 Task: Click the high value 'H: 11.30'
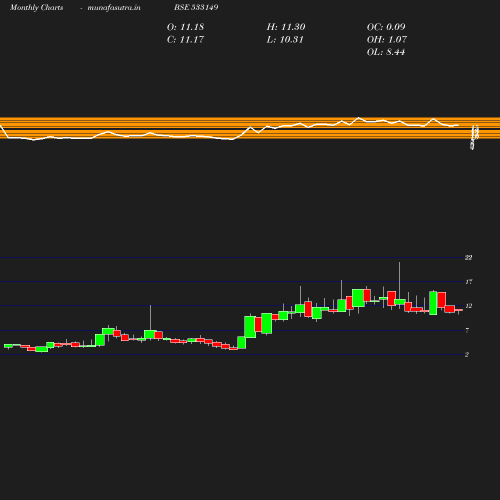(286, 27)
